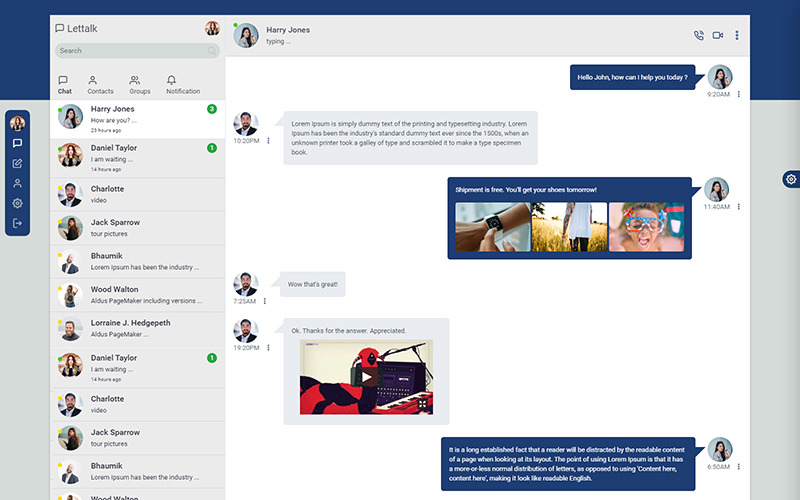Open the user profile icon in left sidebar

tap(17, 183)
